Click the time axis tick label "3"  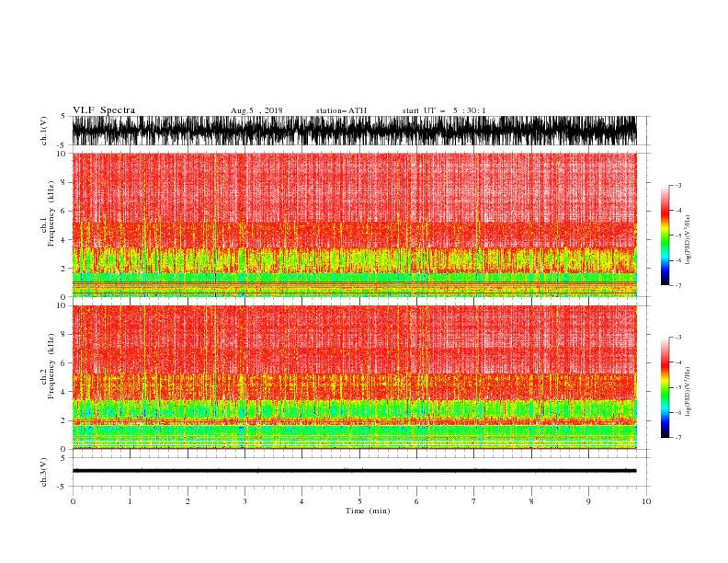[245, 501]
